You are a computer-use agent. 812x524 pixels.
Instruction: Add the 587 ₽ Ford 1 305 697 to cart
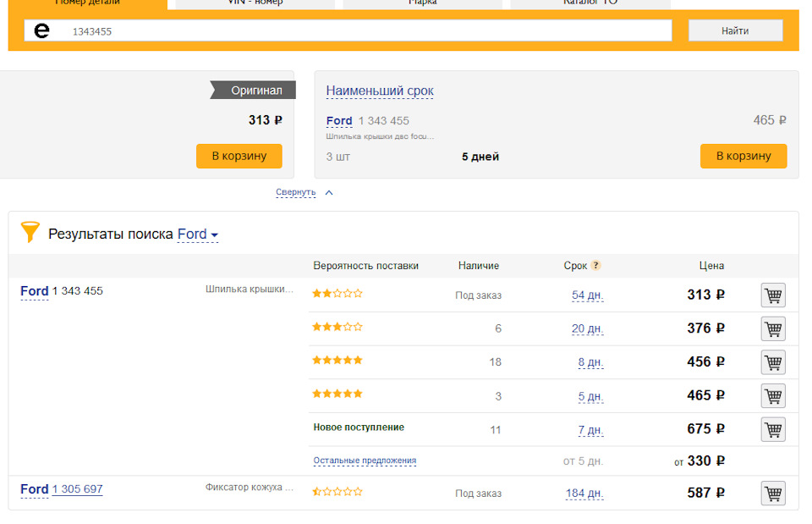point(773,493)
